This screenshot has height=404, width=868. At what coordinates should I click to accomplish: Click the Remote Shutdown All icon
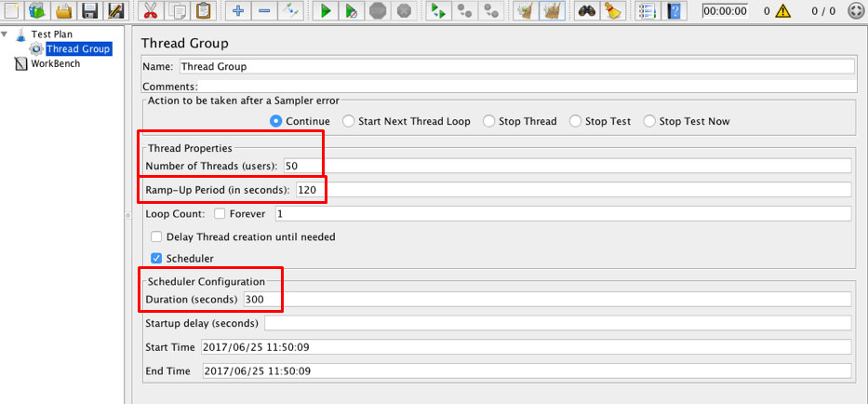pos(491,10)
